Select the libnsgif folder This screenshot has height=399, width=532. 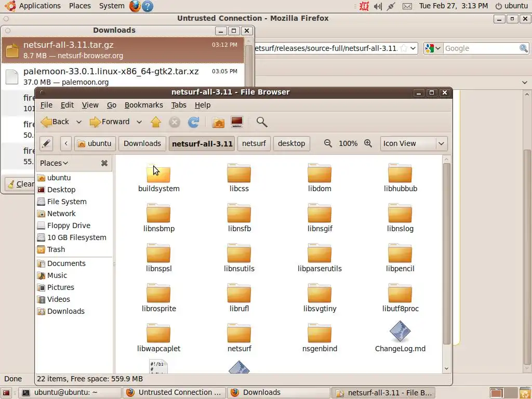(320, 218)
